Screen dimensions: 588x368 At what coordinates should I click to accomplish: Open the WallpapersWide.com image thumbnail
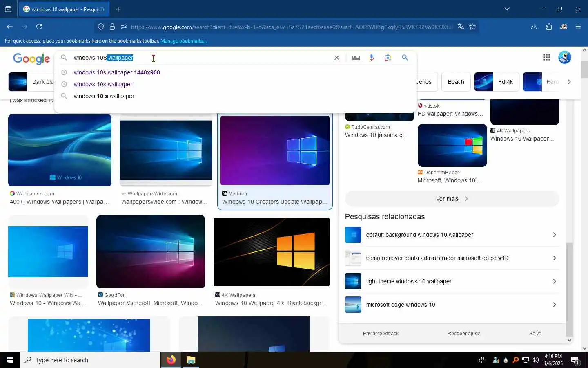click(166, 150)
